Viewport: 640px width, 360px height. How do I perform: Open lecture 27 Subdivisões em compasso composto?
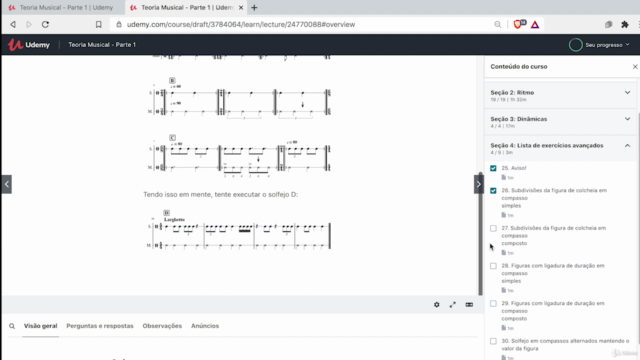tap(553, 236)
